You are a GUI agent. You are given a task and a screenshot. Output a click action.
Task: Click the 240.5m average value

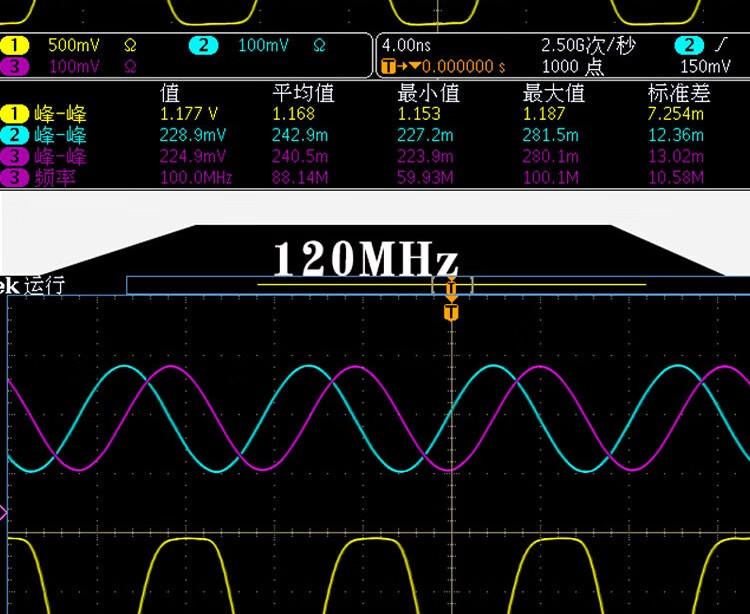point(300,156)
